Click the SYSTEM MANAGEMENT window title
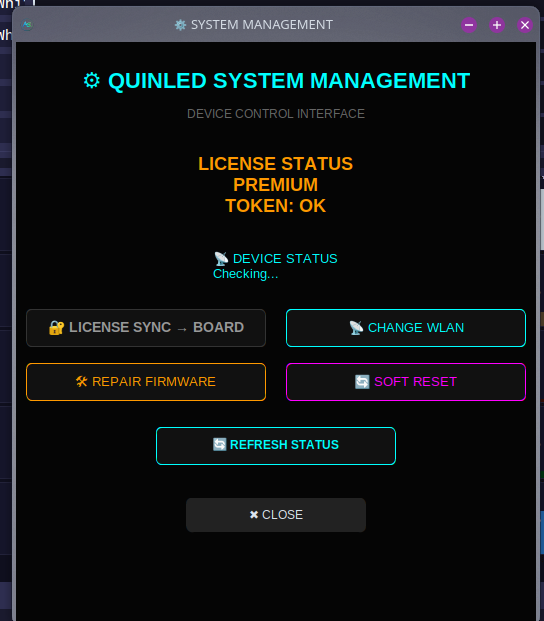 [x=262, y=25]
